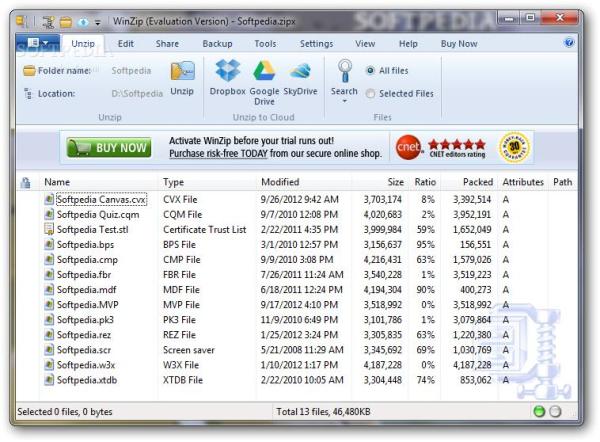This screenshot has width=600, height=442.
Task: Open the help question mark icon
Action: click(x=569, y=42)
